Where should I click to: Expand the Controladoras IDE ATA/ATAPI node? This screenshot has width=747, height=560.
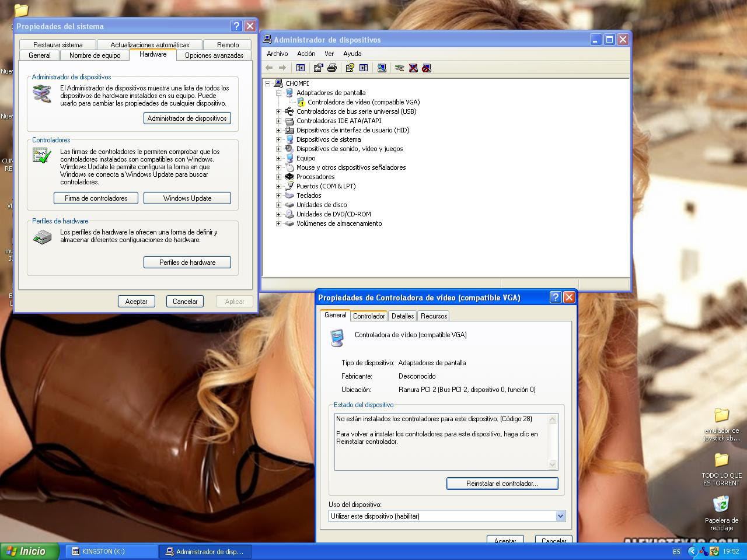[x=278, y=121]
